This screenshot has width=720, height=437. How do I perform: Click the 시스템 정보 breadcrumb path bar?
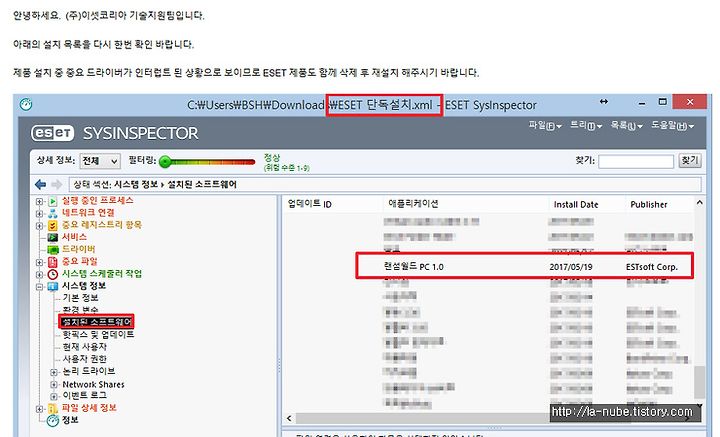[x=385, y=185]
